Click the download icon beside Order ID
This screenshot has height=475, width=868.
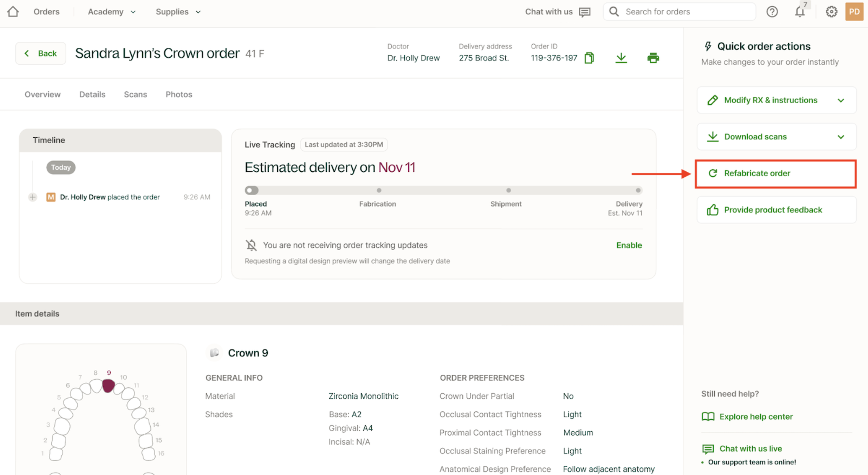tap(621, 58)
